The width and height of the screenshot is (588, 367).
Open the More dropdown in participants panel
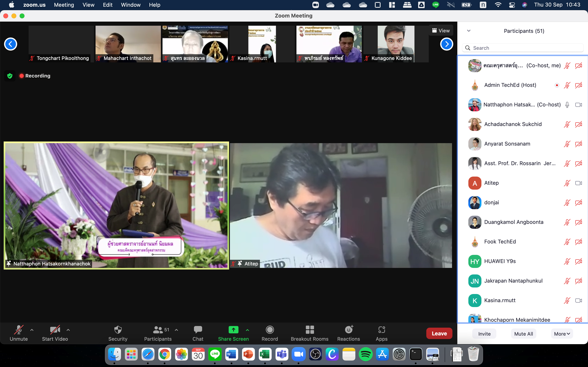(562, 334)
